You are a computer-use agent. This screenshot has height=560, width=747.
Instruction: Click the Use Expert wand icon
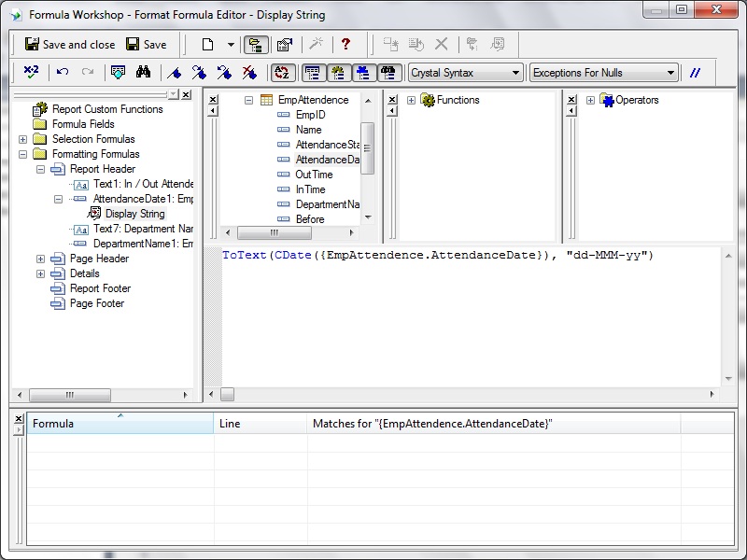pos(316,44)
